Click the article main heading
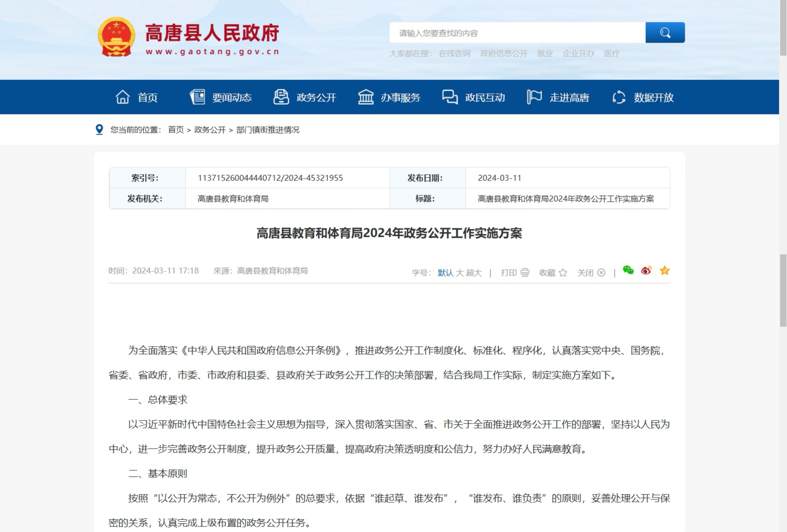This screenshot has height=532, width=787. [x=389, y=233]
